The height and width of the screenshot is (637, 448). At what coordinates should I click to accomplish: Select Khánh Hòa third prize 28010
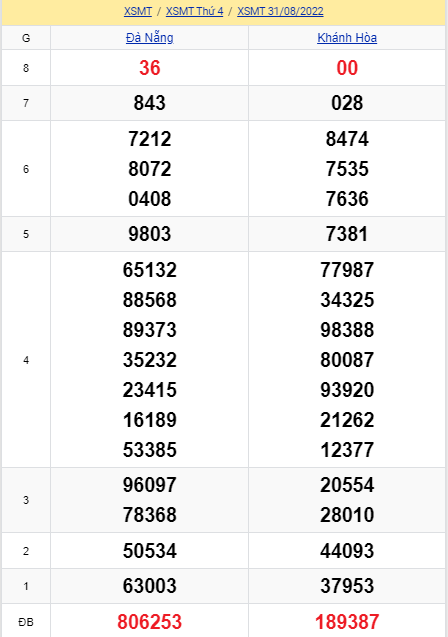(347, 515)
